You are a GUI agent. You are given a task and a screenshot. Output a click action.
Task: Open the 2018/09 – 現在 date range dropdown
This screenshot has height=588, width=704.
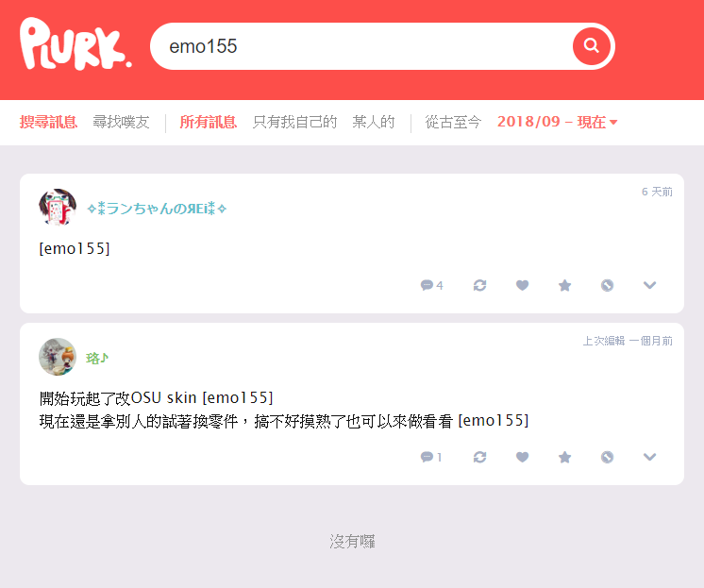coord(557,122)
